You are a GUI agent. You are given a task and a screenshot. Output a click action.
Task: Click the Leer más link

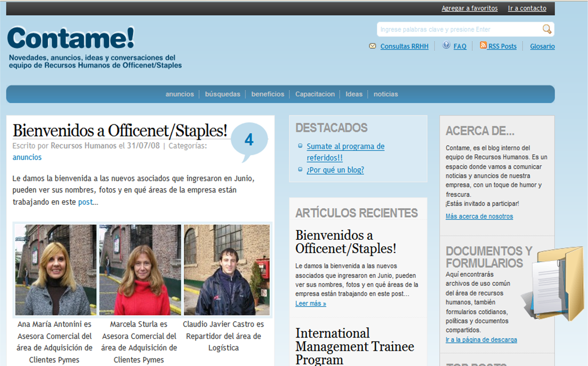point(310,303)
